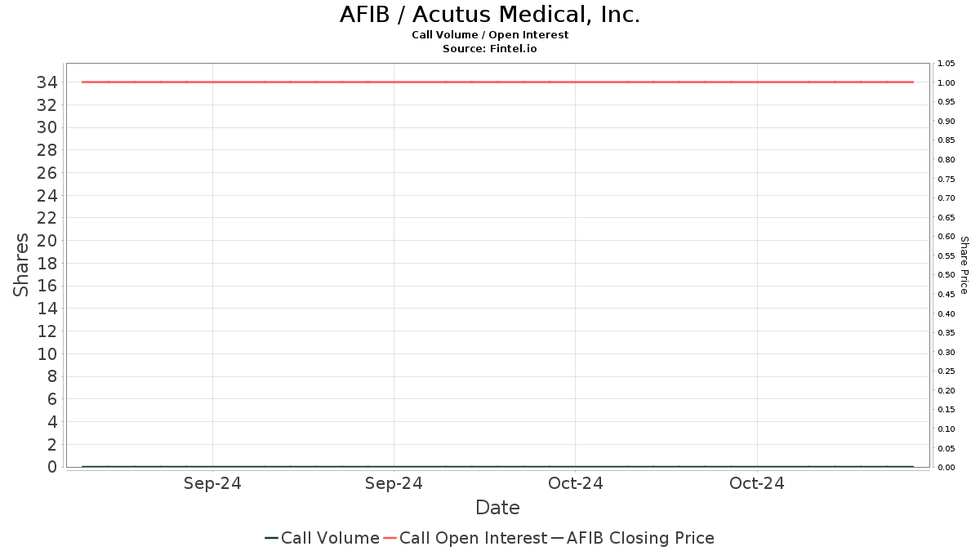This screenshot has width=980, height=551.
Task: Click the first Sep-24 date axis label
Action: (212, 483)
